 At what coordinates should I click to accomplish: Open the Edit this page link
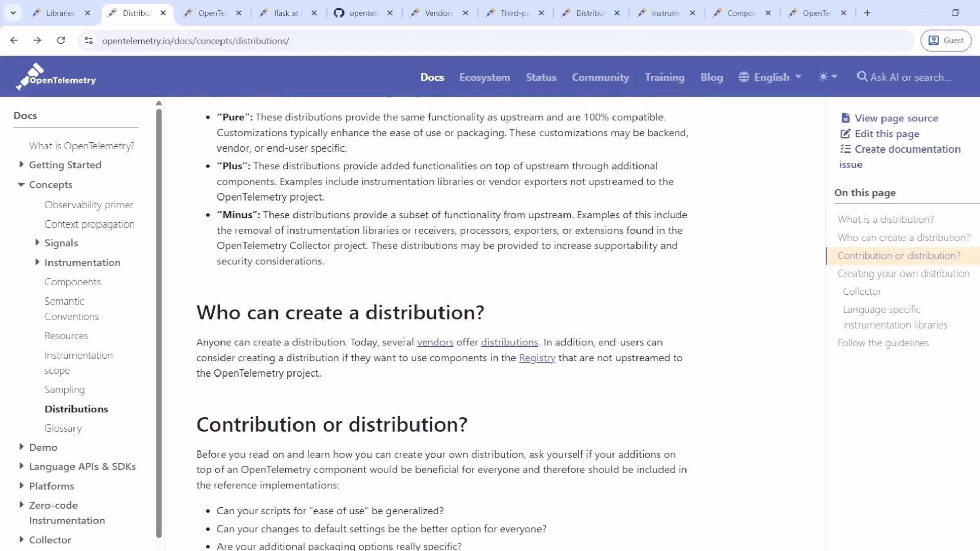(887, 134)
